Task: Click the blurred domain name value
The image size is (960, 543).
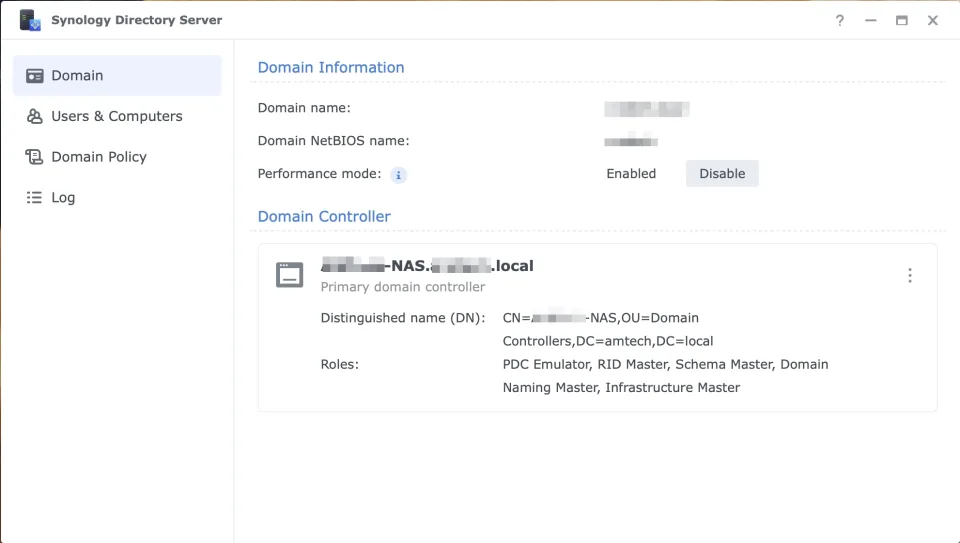Action: 647,109
